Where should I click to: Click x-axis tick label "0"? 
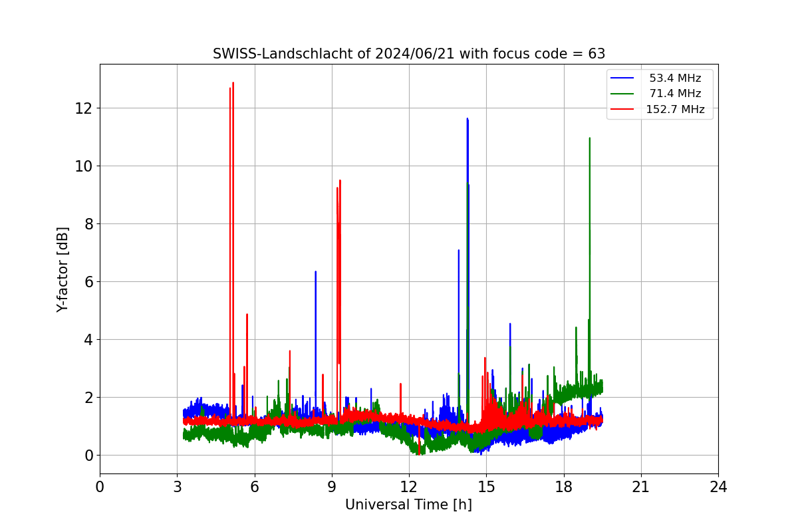click(100, 487)
